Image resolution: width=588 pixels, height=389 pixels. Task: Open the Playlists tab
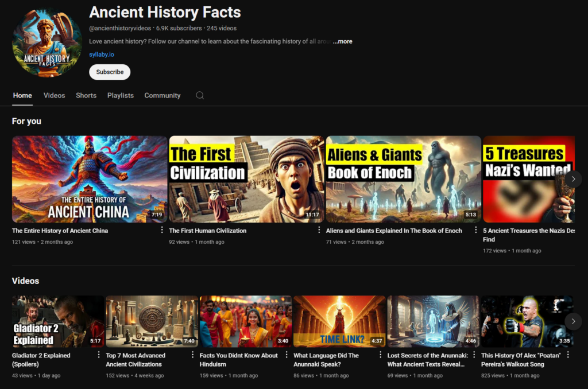pos(120,95)
